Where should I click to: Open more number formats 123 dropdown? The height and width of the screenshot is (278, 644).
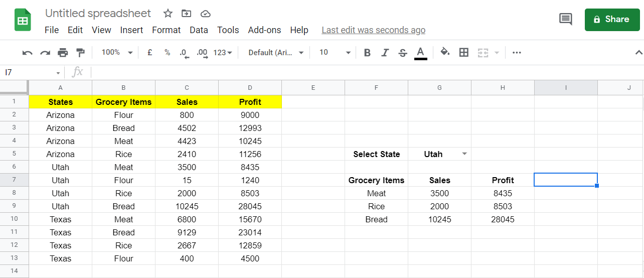223,52
